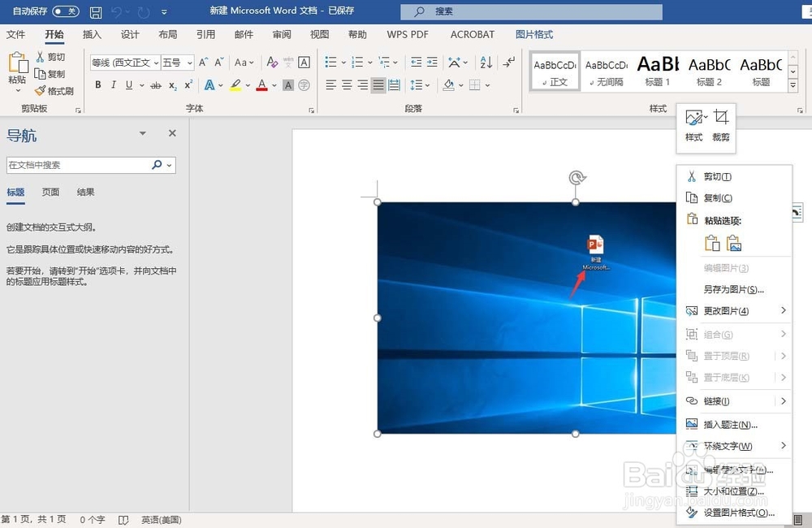Switch to the 插入 ribbon tab
The height and width of the screenshot is (528, 812).
[x=92, y=34]
